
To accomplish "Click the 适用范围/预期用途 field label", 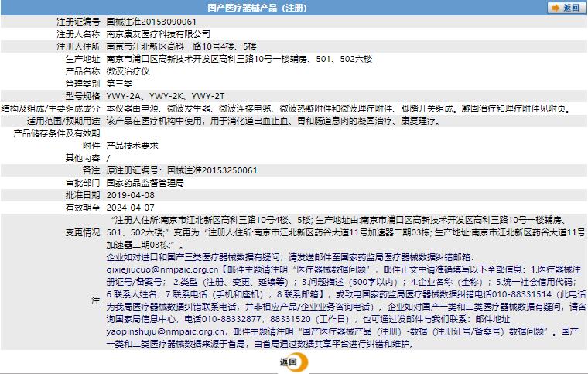I will click(63, 120).
